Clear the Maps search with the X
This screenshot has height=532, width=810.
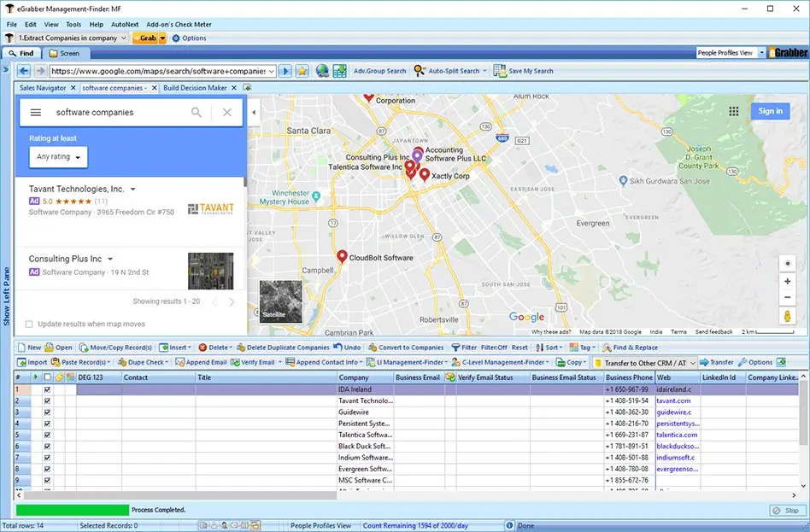[x=226, y=112]
